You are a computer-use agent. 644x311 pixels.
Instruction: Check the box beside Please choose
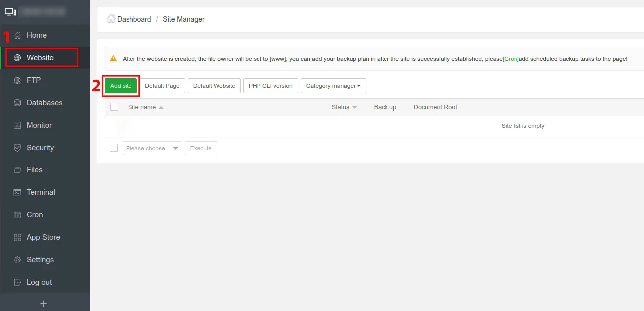tap(114, 148)
